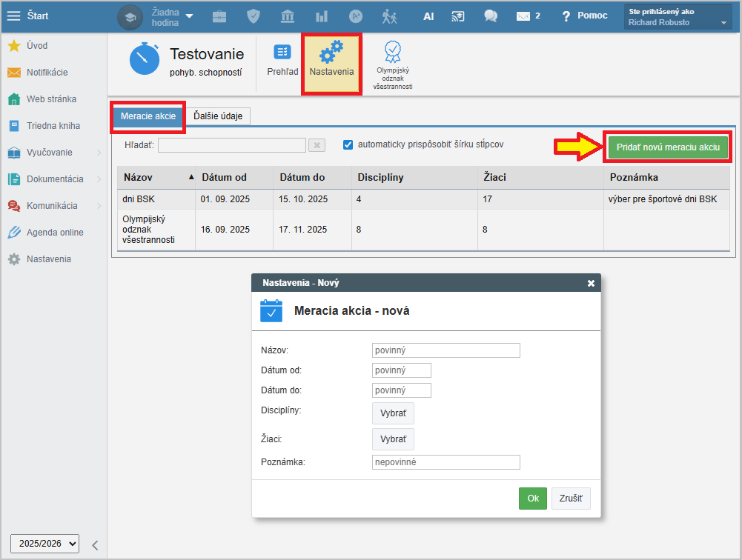Open Olympijský odznak všestrannosti badge icon
Image resolution: width=742 pixels, height=560 pixels.
pyautogui.click(x=392, y=52)
